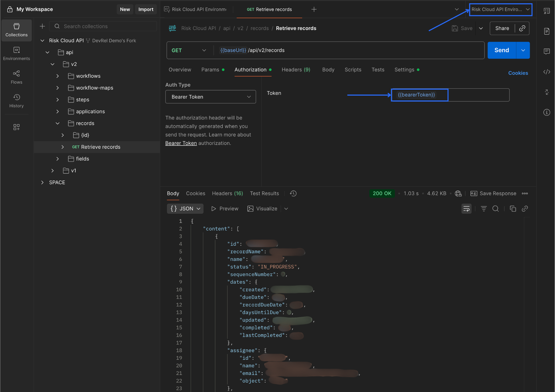
Task: Search within the response body
Action: (495, 209)
